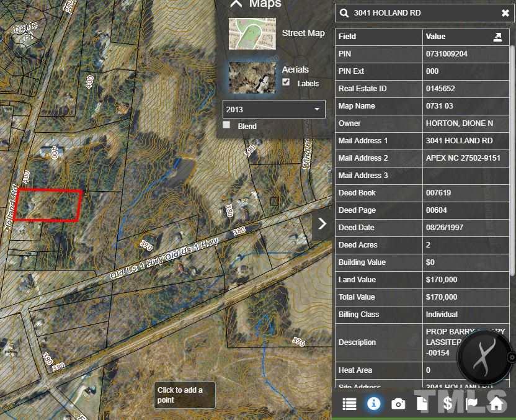Select the PIN value 0731009204
516x420 pixels.
(466, 54)
